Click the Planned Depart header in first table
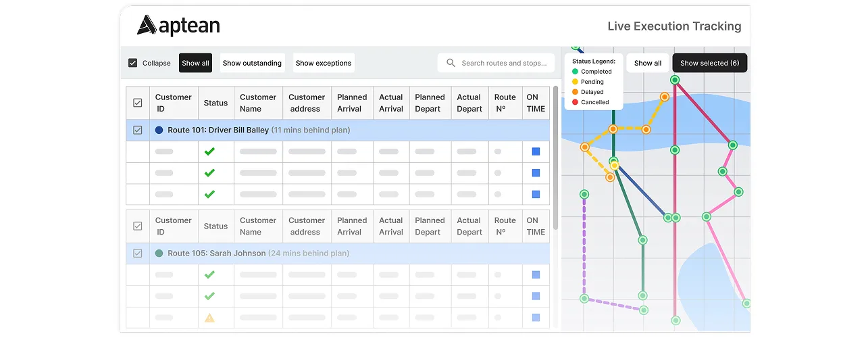This screenshot has width=868, height=338. click(430, 103)
